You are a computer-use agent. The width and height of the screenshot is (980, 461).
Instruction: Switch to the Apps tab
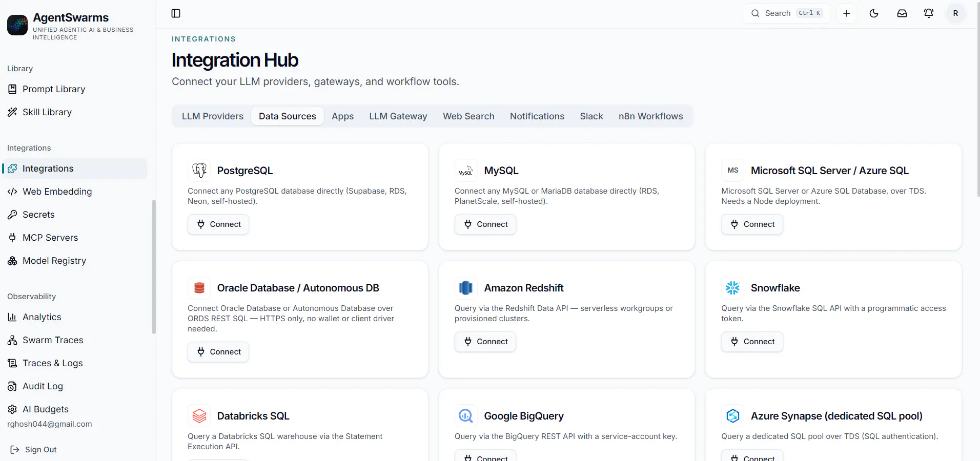click(343, 116)
